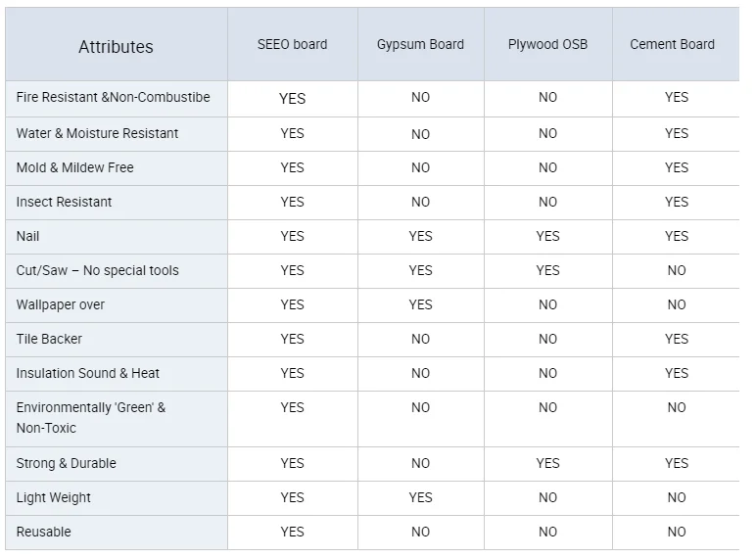
Task: Click the Tile Backer row label
Action: click(x=49, y=339)
